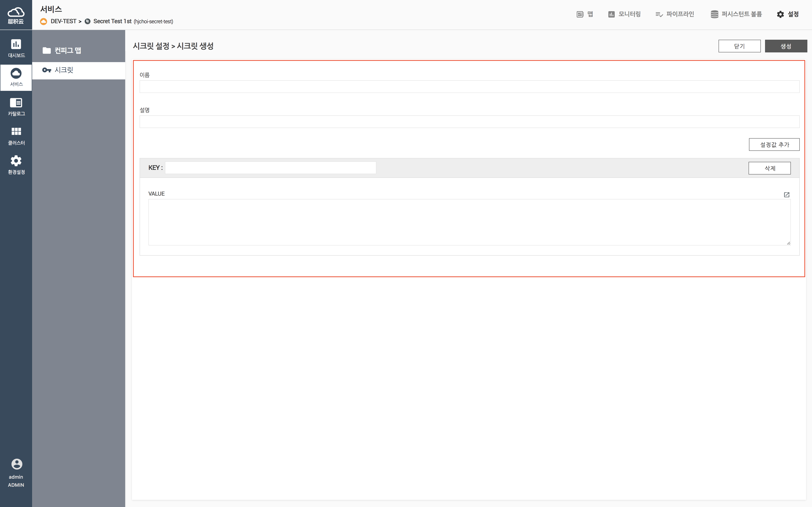Click the Close (닫기) button
This screenshot has width=812, height=507.
(x=739, y=46)
